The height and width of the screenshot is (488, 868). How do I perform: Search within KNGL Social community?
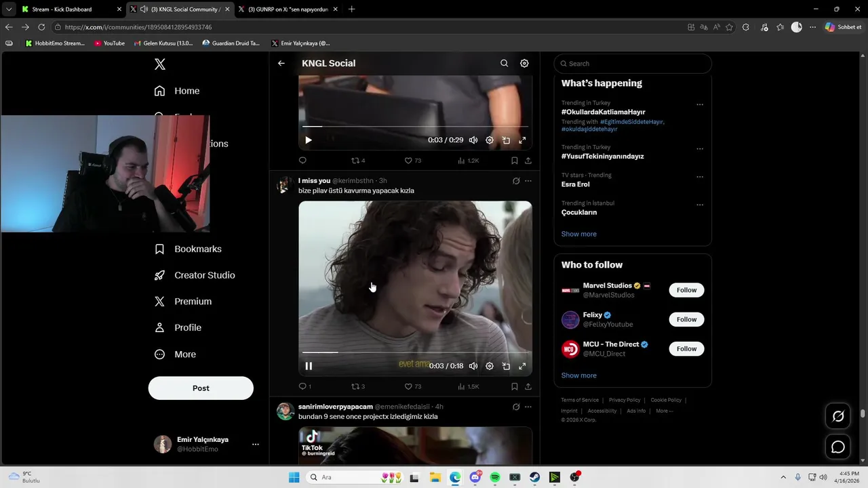[x=504, y=63]
